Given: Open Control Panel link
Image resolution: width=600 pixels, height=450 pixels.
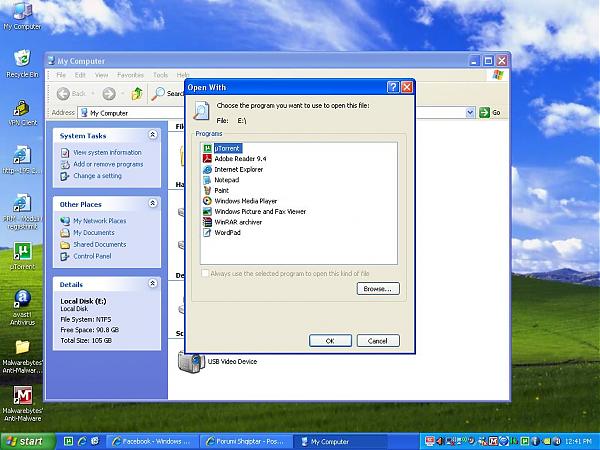Looking at the screenshot, I should click(x=92, y=256).
